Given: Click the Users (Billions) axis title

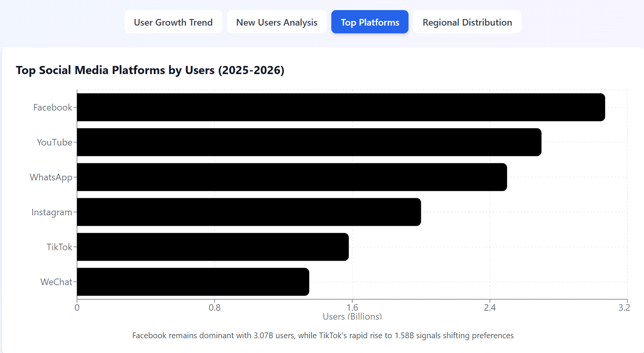Looking at the screenshot, I should pyautogui.click(x=352, y=317).
